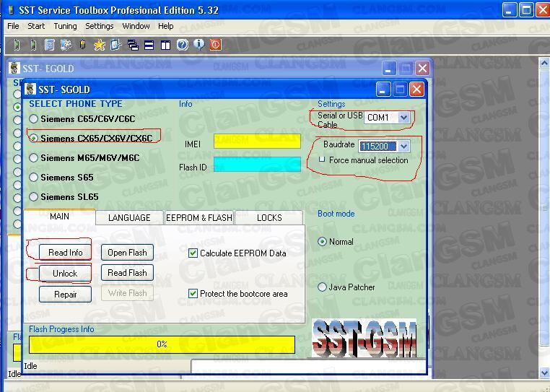The image size is (550, 392).
Task: Click the SST-GSM logo image
Action: (x=364, y=338)
